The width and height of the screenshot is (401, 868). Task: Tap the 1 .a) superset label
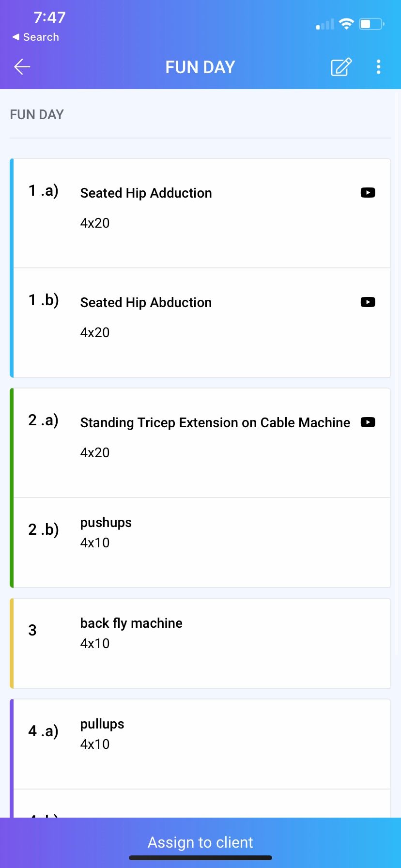click(x=44, y=191)
